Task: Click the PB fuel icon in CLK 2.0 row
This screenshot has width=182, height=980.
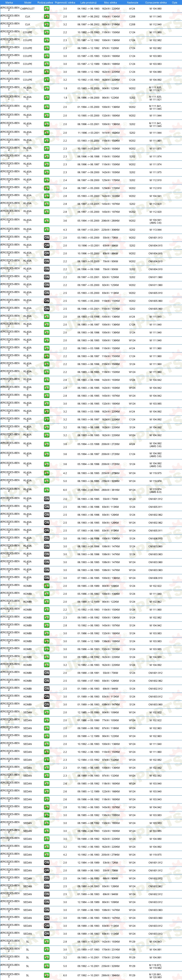Action: pos(47,17)
